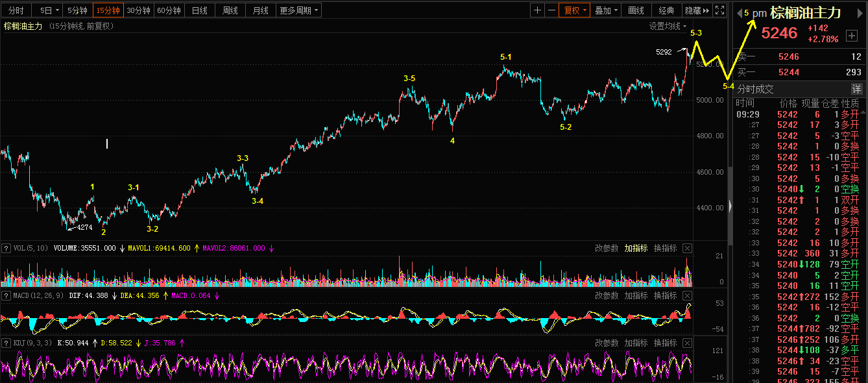This screenshot has width=868, height=383.
Task: Open the 复权 dropdown
Action: pos(575,10)
